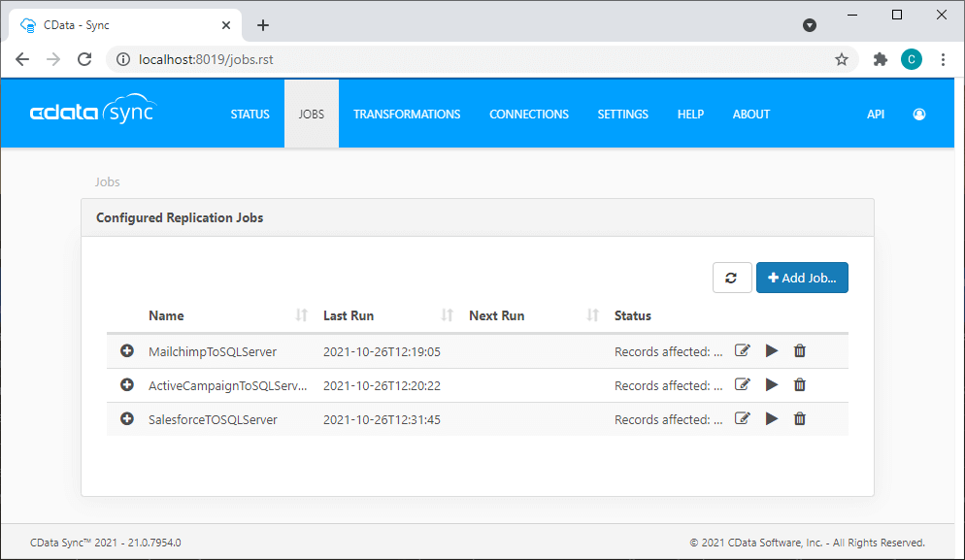Image resolution: width=965 pixels, height=560 pixels.
Task: Sort jobs by Last Run column
Action: coord(447,315)
